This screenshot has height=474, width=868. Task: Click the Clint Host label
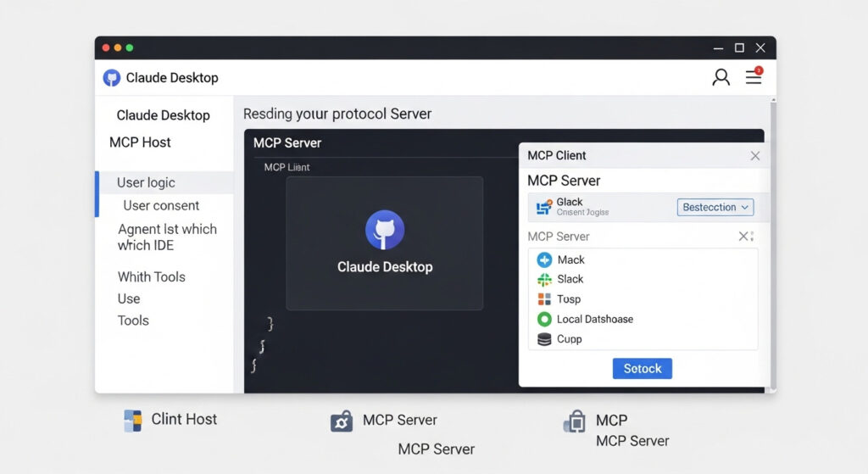(x=184, y=419)
